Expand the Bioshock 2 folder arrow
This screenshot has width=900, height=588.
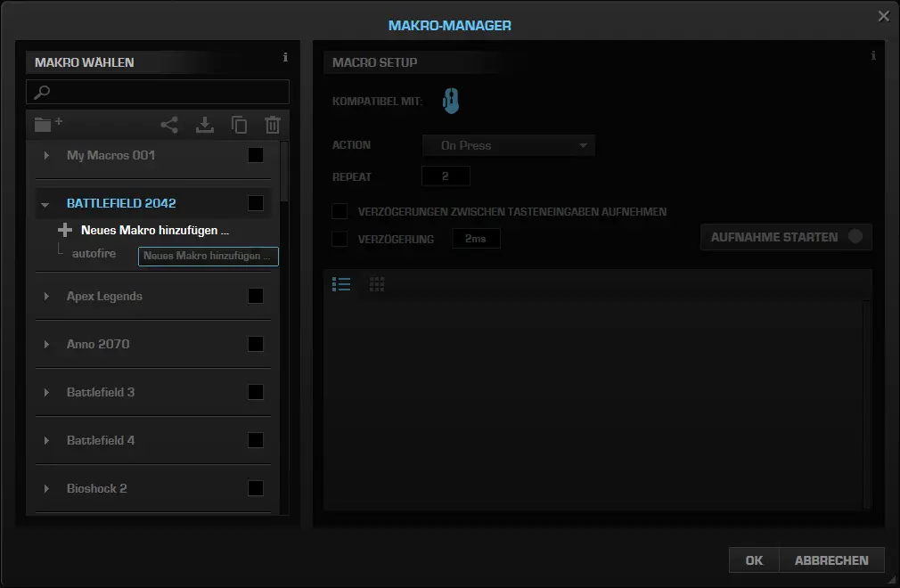(x=46, y=488)
